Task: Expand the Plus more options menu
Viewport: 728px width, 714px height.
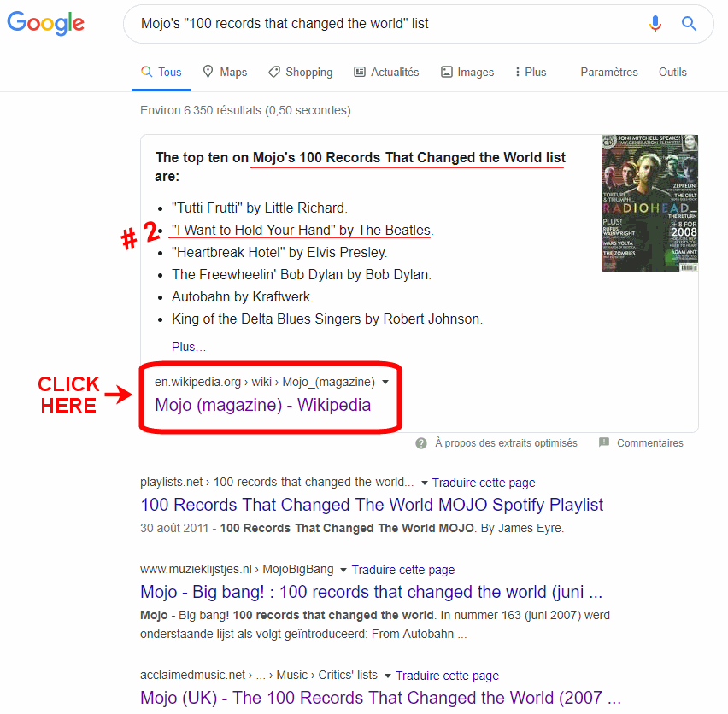Action: (x=531, y=72)
